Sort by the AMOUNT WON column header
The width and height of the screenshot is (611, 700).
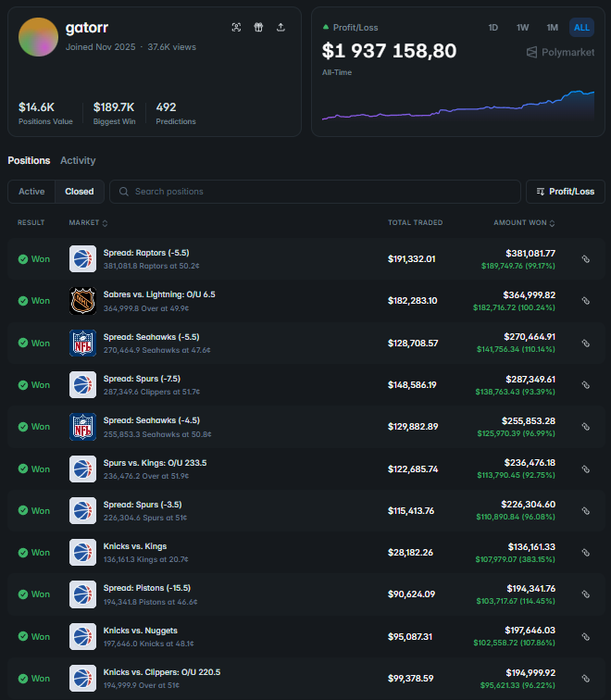click(x=524, y=223)
